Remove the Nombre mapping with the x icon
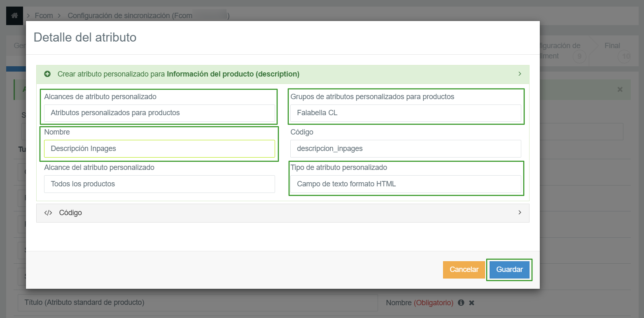This screenshot has height=318, width=644. click(x=472, y=302)
